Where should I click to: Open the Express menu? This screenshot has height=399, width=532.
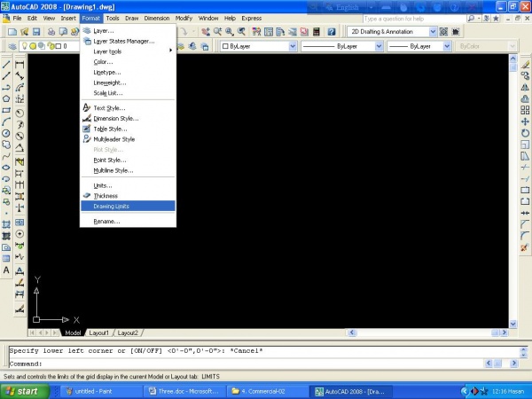click(252, 19)
